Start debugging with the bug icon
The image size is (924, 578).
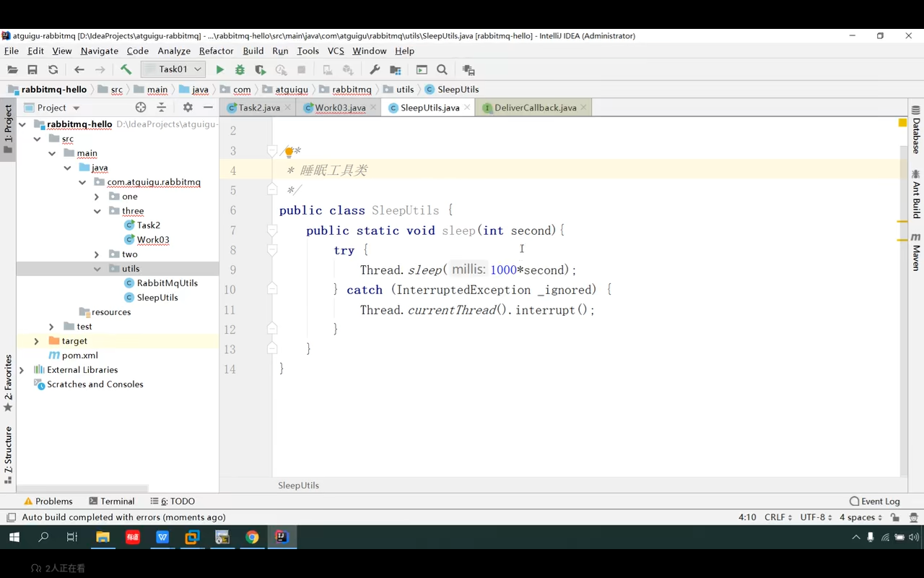(240, 70)
